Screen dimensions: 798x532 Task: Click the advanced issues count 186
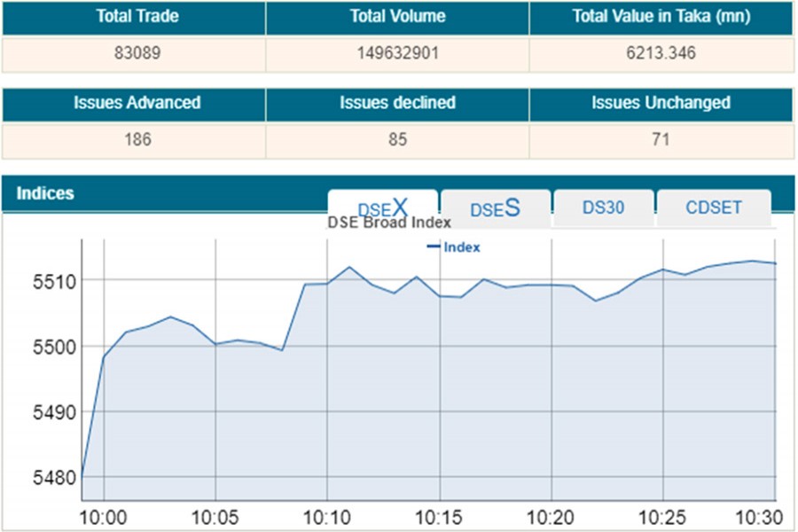point(133,139)
